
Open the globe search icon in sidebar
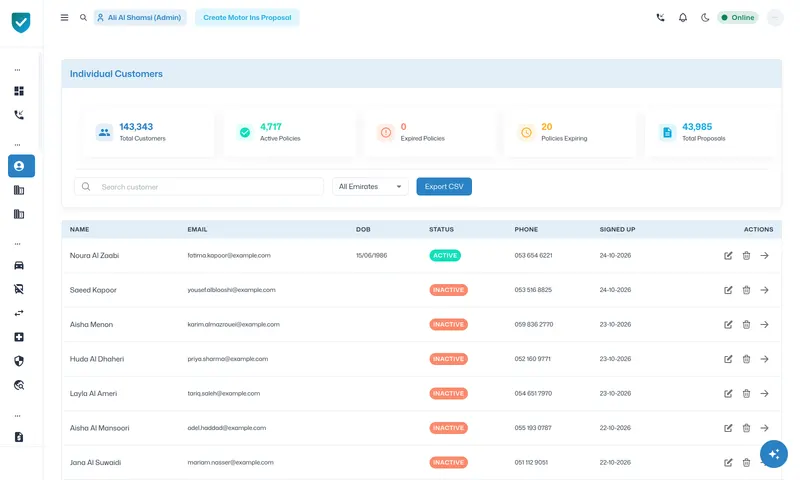[19, 385]
